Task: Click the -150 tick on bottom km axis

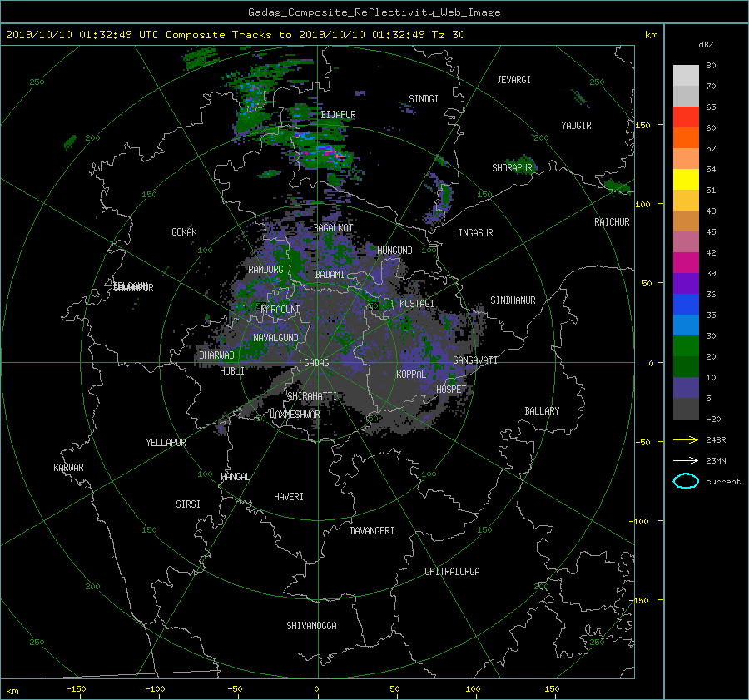Action: (76, 688)
